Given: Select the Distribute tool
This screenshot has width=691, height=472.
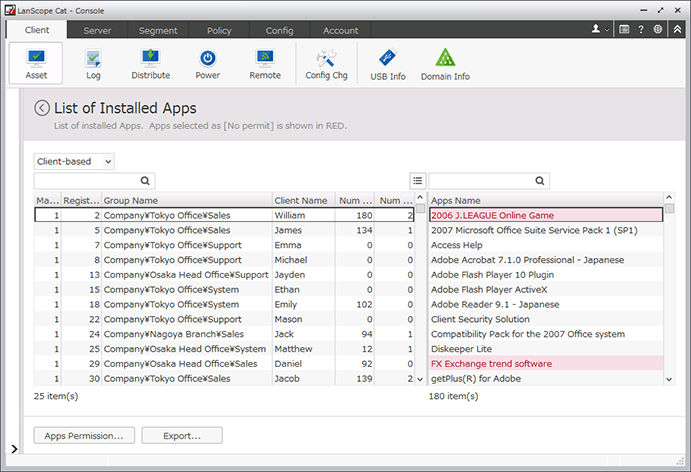Looking at the screenshot, I should point(150,62).
